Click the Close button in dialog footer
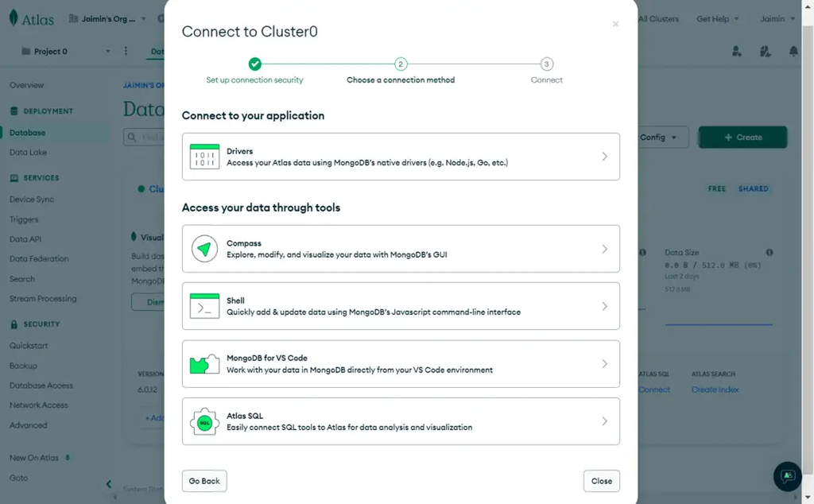 tap(601, 481)
